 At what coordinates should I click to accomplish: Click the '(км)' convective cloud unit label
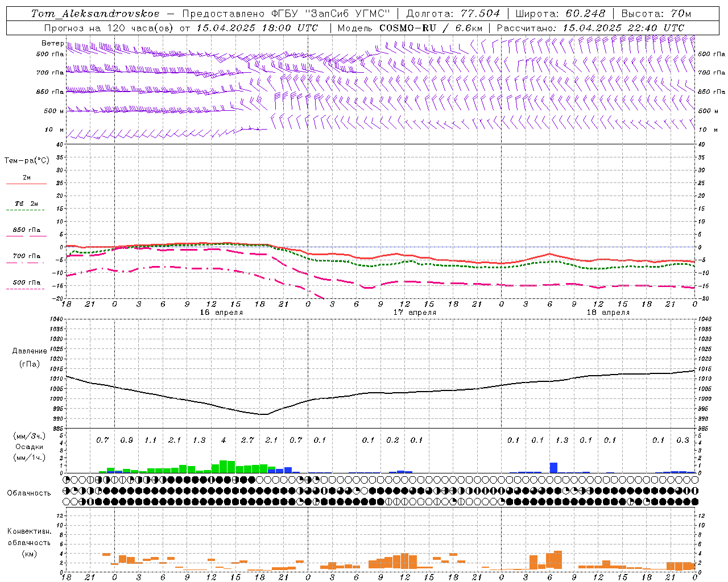click(30, 554)
